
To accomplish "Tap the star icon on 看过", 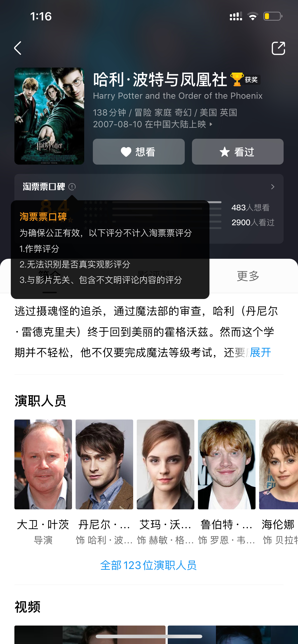I will (x=225, y=152).
